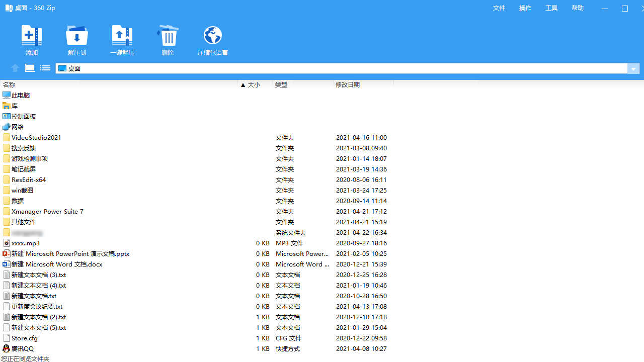The height and width of the screenshot is (362, 644).
Task: Open the 工具 menu
Action: pyautogui.click(x=551, y=8)
